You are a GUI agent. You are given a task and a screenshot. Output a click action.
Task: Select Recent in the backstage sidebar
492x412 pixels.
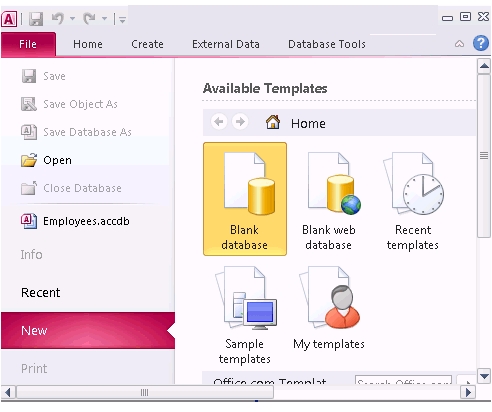[x=41, y=292]
